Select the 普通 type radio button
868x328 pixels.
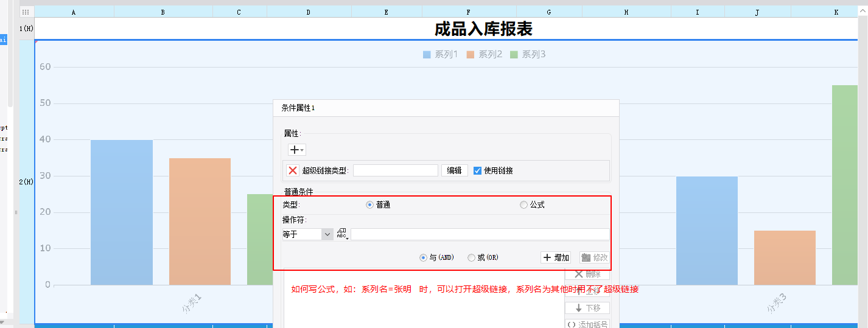[369, 205]
